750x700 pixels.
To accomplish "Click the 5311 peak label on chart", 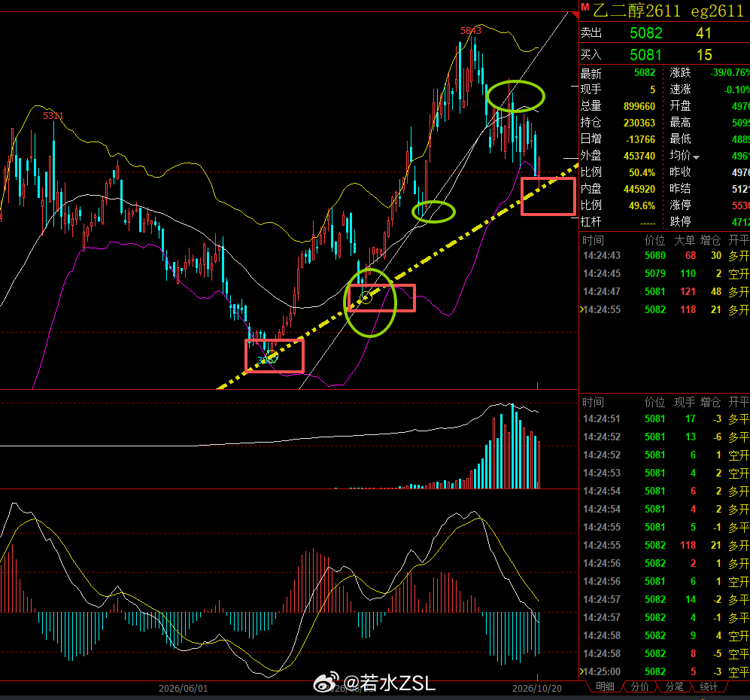I will tap(53, 116).
